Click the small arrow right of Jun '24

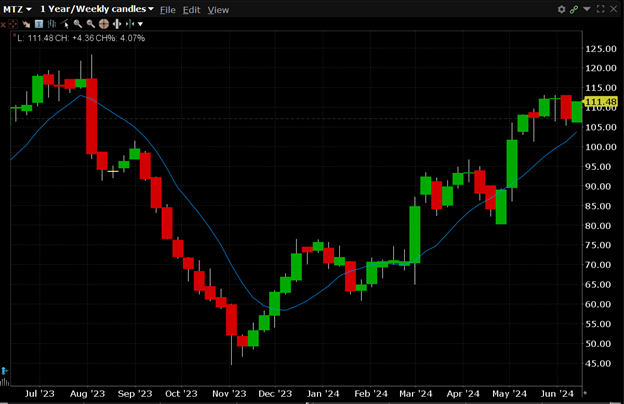[x=584, y=393]
